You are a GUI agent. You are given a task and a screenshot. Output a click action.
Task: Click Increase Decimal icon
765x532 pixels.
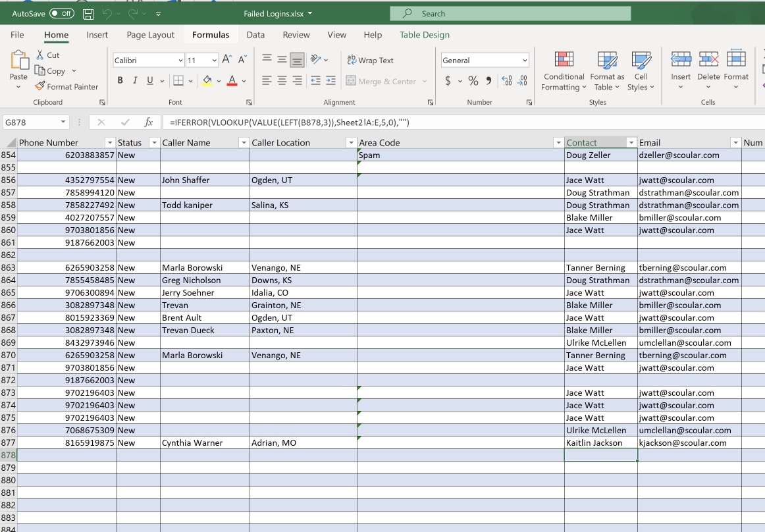pos(507,80)
